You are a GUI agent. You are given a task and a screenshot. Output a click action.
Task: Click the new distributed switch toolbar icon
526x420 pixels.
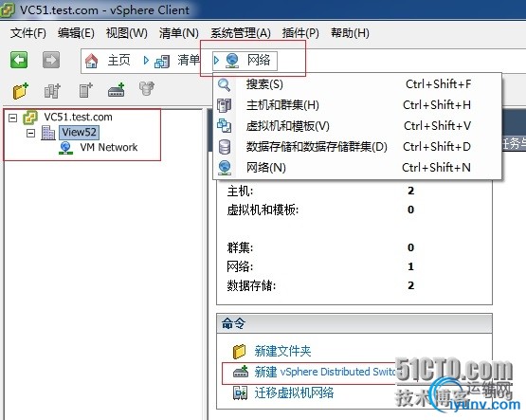117,90
